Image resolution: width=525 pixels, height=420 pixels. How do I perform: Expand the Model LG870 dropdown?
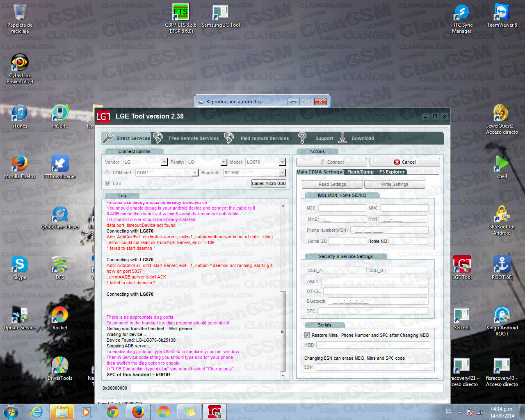283,162
